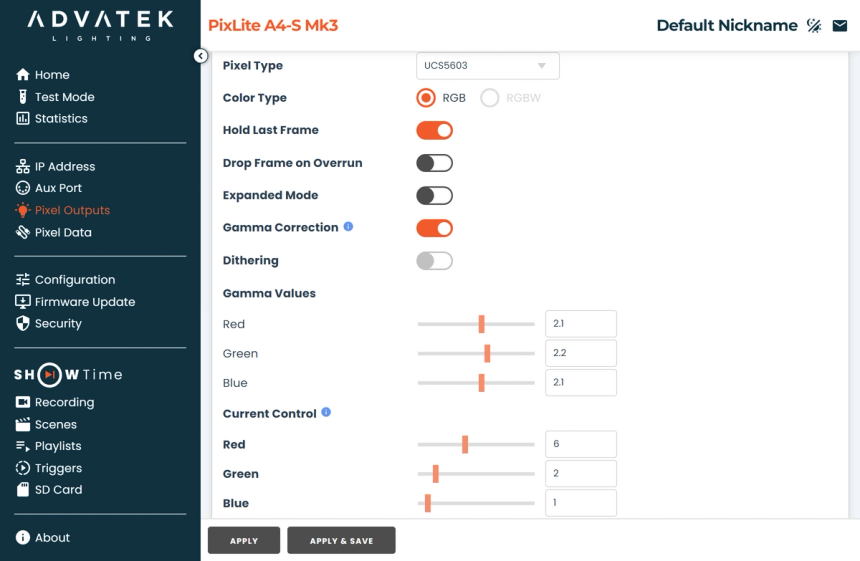Click the Apply button

coord(244,541)
